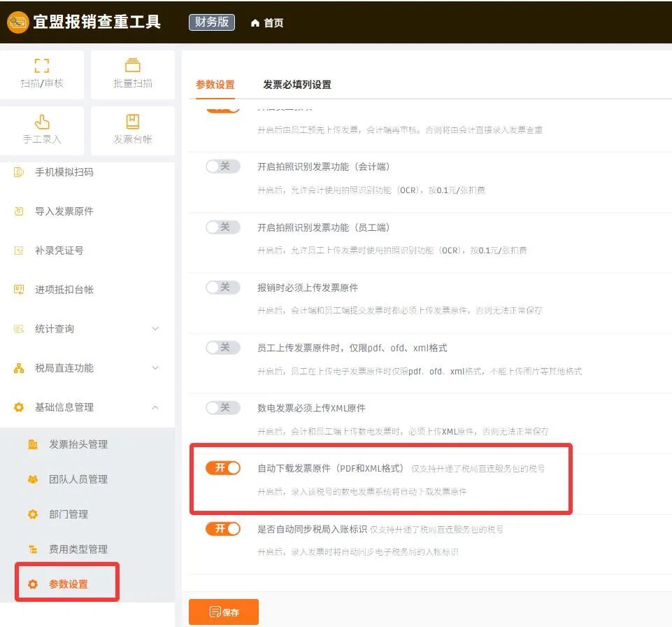
Task: Enable 开启拍照识别发票功能（会计端）
Action: pyautogui.click(x=222, y=167)
